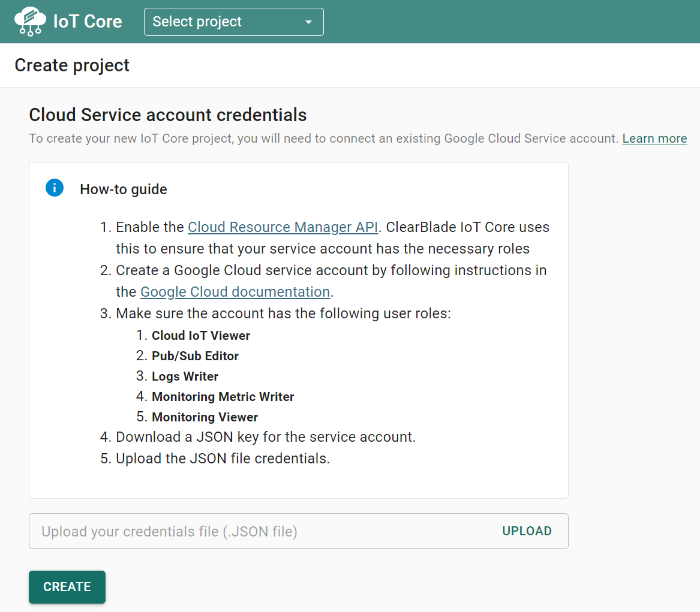Open the Cloud Resource Manager API link

tap(283, 227)
